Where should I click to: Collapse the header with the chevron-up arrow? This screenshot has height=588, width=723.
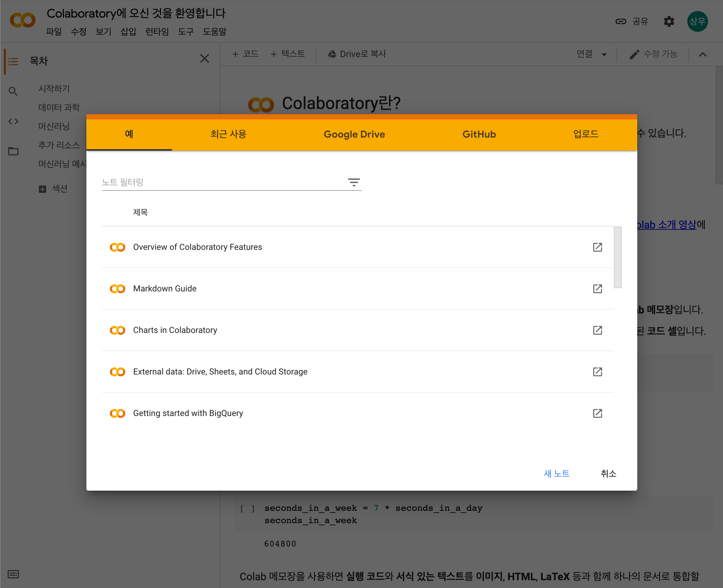pos(703,55)
